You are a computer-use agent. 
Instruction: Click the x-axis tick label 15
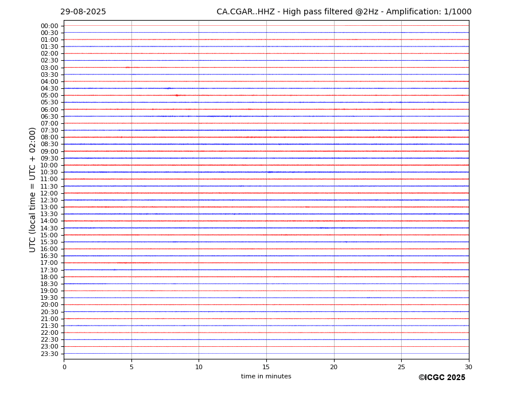tap(266, 367)
